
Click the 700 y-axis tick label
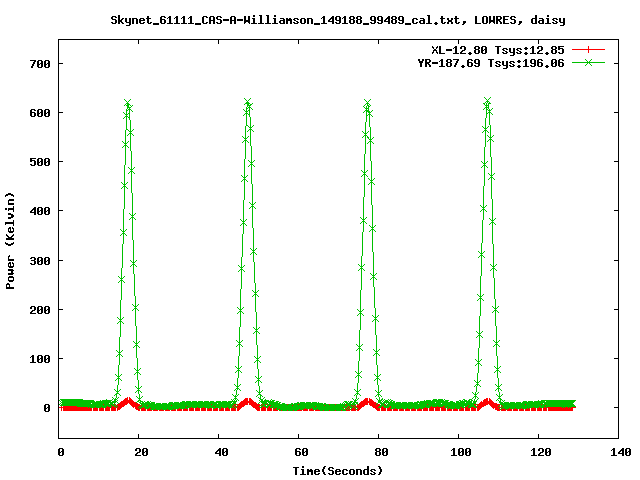click(40, 64)
